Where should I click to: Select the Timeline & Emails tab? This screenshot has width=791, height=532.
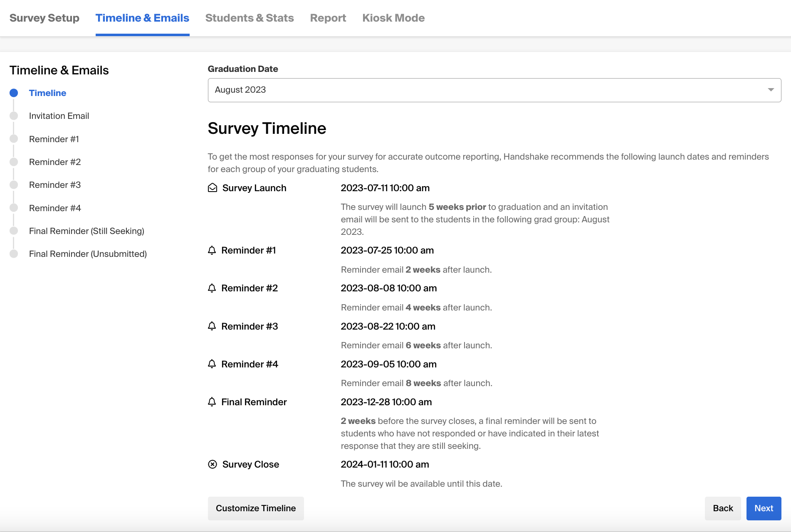142,18
